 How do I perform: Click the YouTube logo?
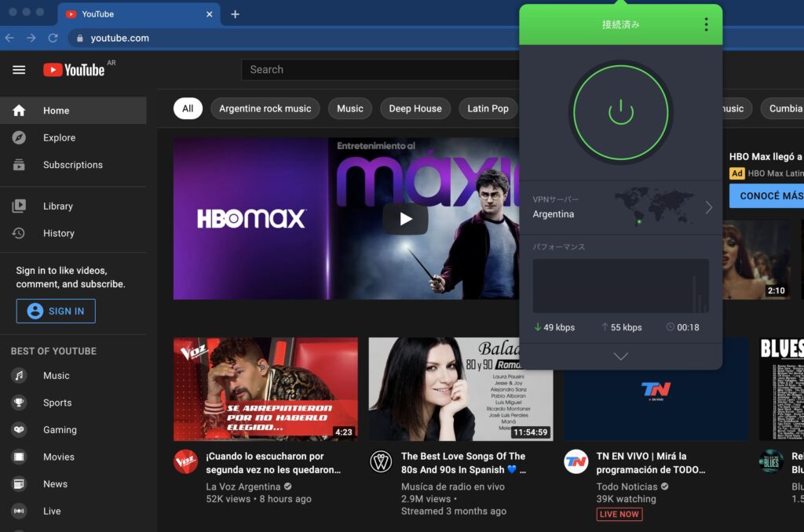pos(75,70)
